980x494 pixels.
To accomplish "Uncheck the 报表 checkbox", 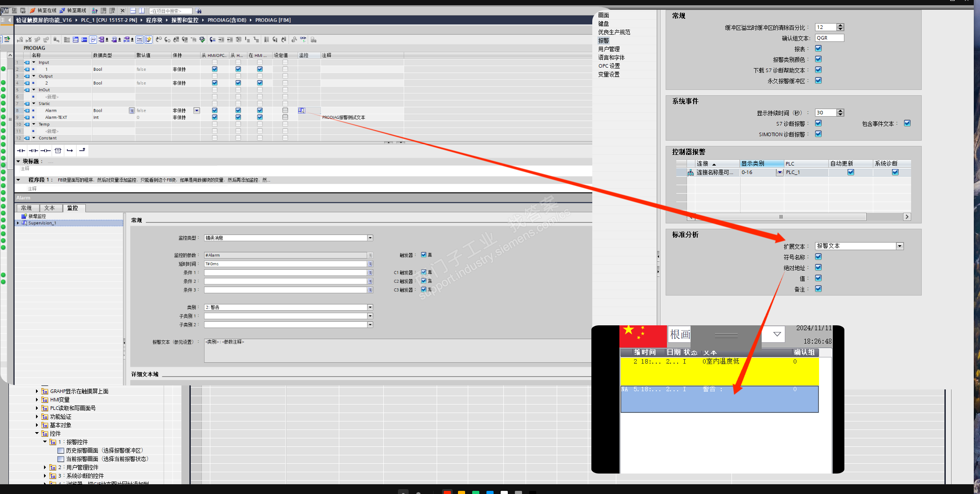I will [x=818, y=49].
